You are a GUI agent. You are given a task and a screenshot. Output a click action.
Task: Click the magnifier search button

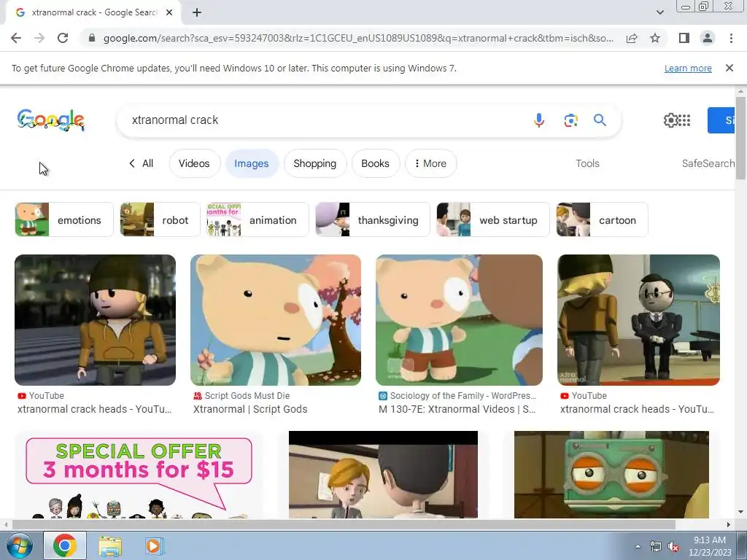point(600,120)
